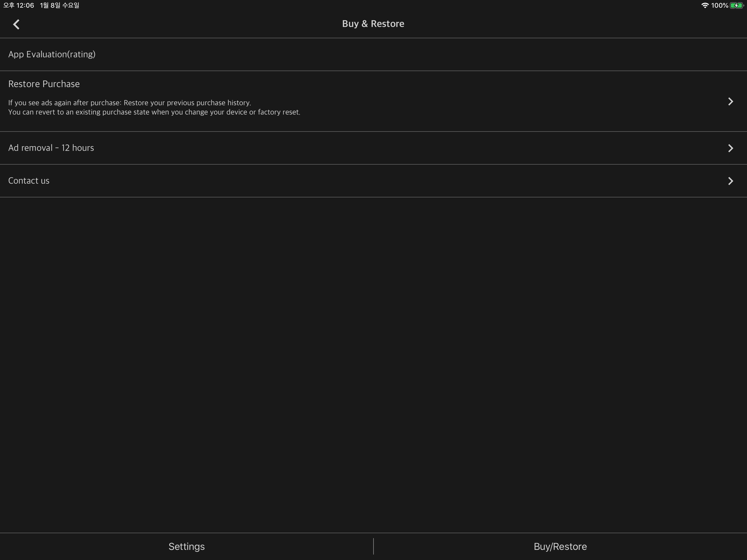Viewport: 747px width, 560px height.
Task: Click the Buy & Restore page title
Action: tap(373, 24)
